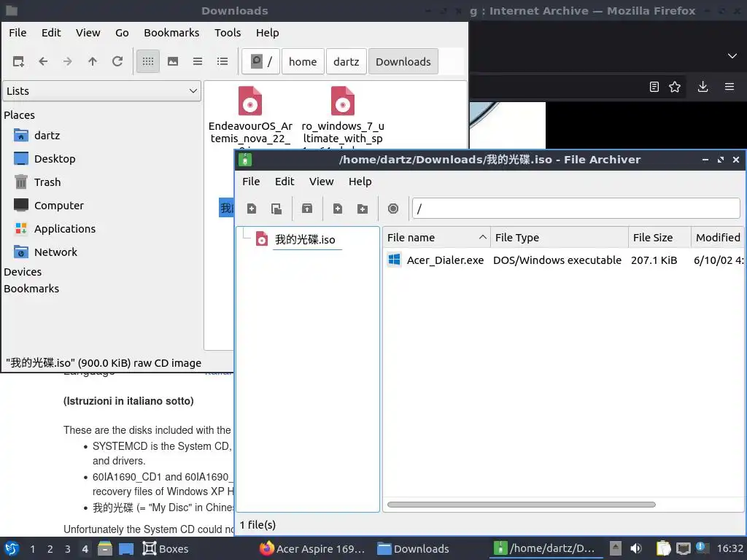Open dartz home folder in Places
This screenshot has height=560, width=747.
click(x=47, y=135)
